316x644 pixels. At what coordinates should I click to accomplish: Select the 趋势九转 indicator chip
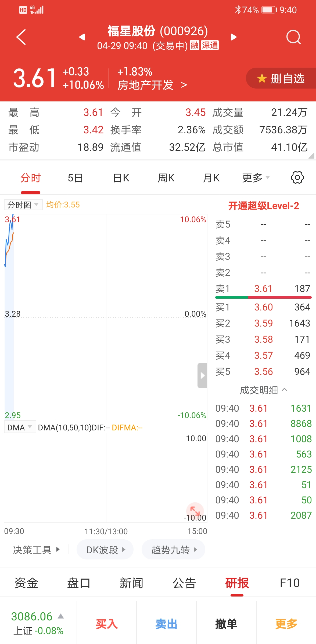click(x=173, y=550)
